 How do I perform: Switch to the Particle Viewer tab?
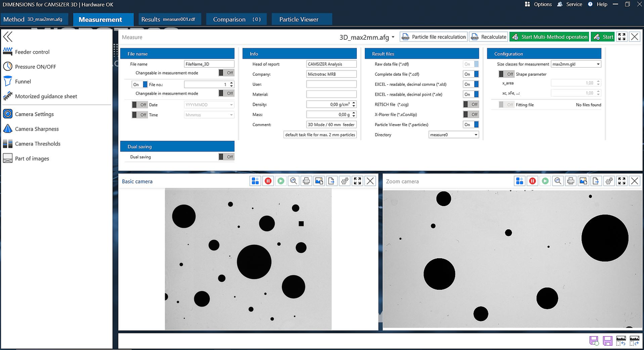tap(302, 18)
